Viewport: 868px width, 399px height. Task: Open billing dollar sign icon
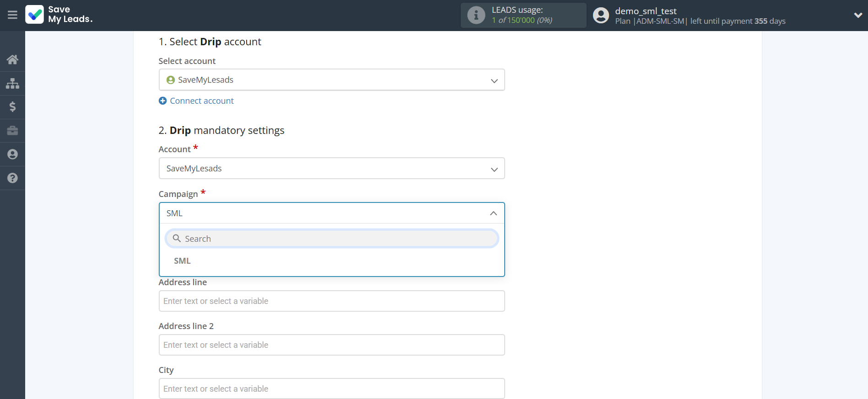[x=12, y=107]
